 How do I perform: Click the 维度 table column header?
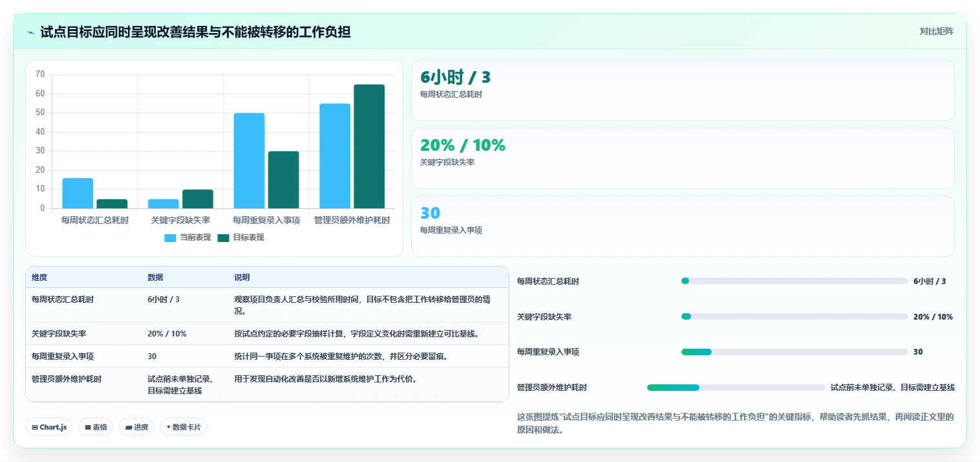[x=39, y=278]
